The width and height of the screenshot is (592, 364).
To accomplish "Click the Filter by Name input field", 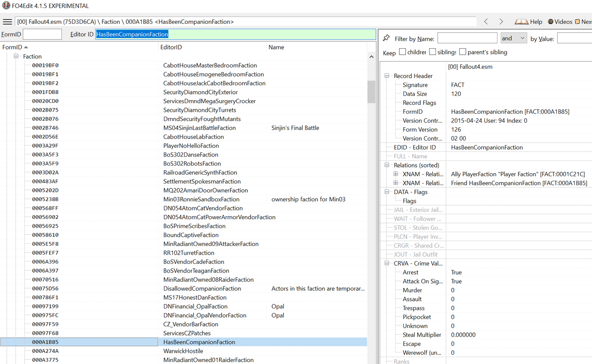I will (x=467, y=38).
